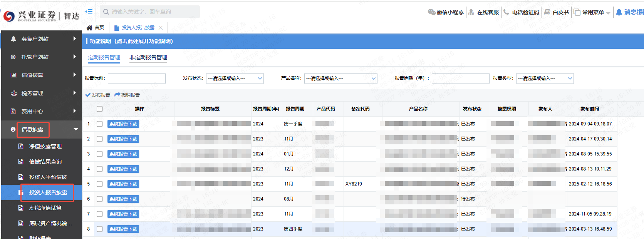This screenshot has height=239, width=644.
Task: Click the 虚拟净值试算 file icon
Action: [x=21, y=208]
